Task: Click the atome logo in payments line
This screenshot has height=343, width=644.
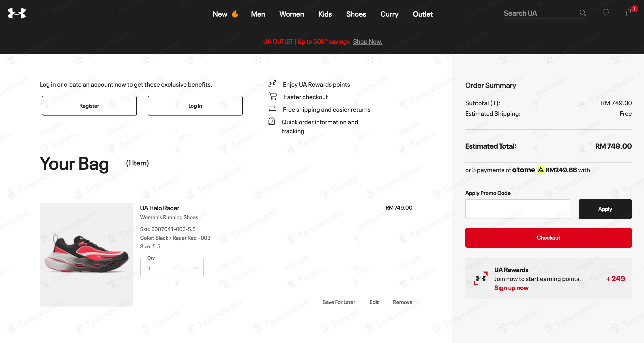Action: [x=528, y=170]
